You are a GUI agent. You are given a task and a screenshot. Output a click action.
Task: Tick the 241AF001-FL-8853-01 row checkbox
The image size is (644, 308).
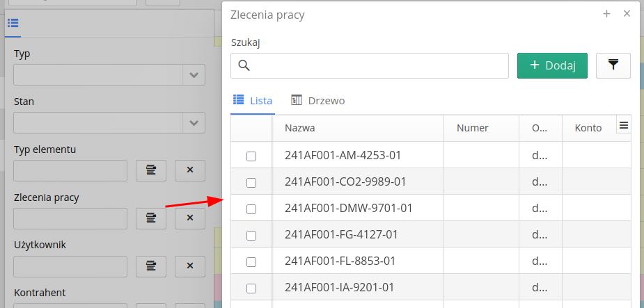tap(251, 262)
